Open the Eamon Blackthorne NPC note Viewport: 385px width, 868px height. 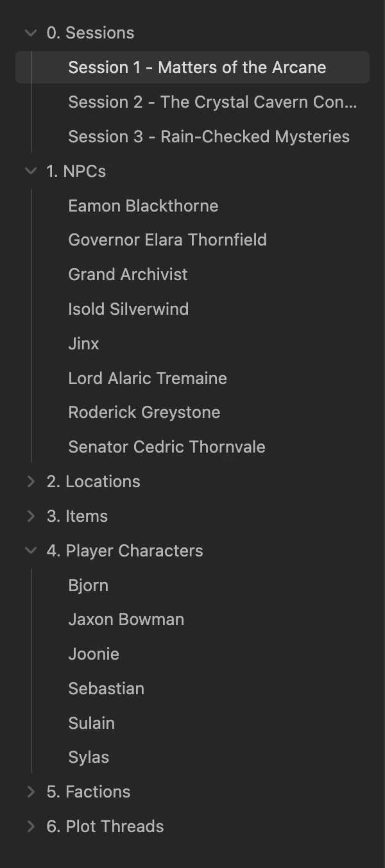pyautogui.click(x=143, y=206)
